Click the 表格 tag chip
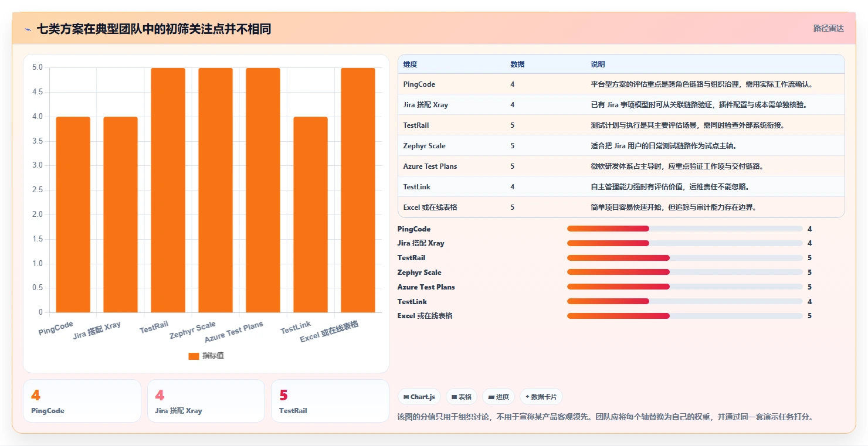Image resolution: width=868 pixels, height=446 pixels. coord(462,397)
